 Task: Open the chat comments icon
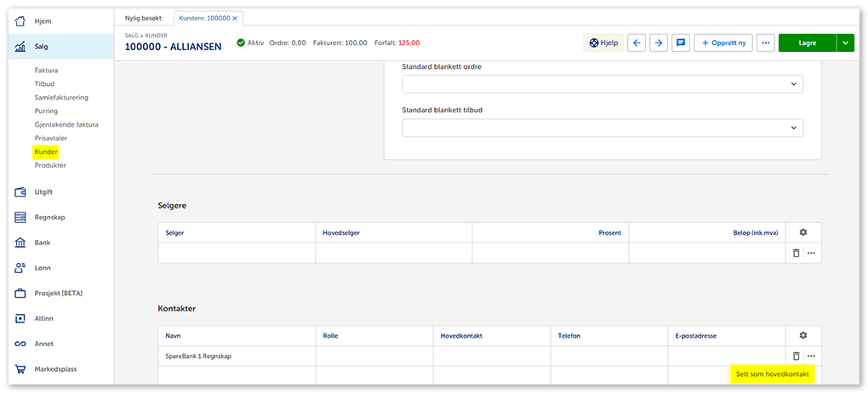(680, 43)
